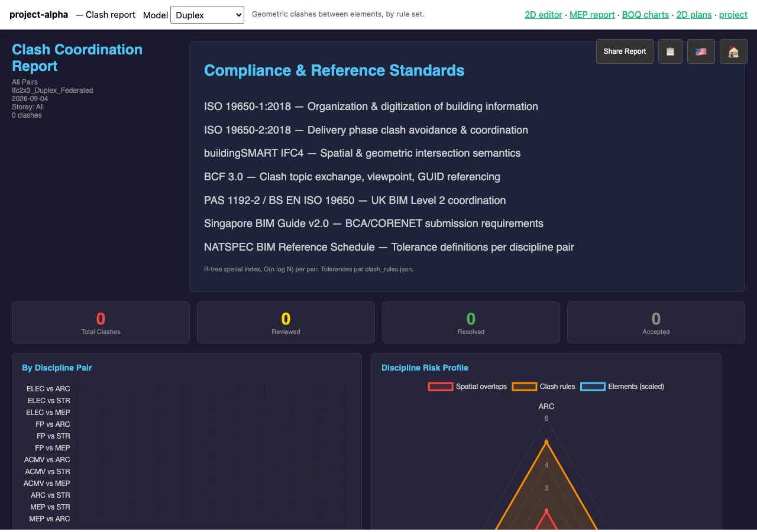Click the By Discipline Pair heading
Viewport: 757px width, 532px height.
tap(57, 368)
